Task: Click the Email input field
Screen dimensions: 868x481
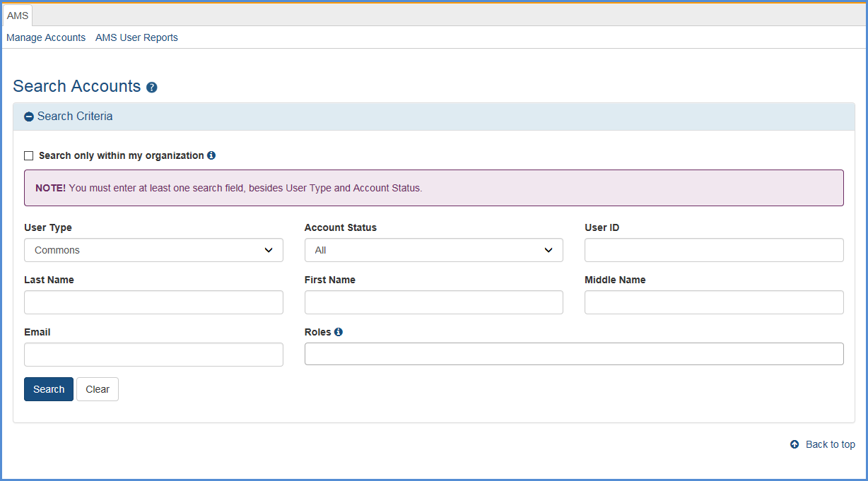Action: [153, 355]
